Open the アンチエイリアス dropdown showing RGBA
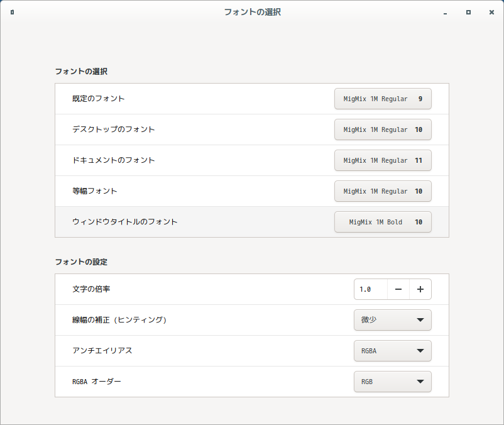 click(393, 351)
